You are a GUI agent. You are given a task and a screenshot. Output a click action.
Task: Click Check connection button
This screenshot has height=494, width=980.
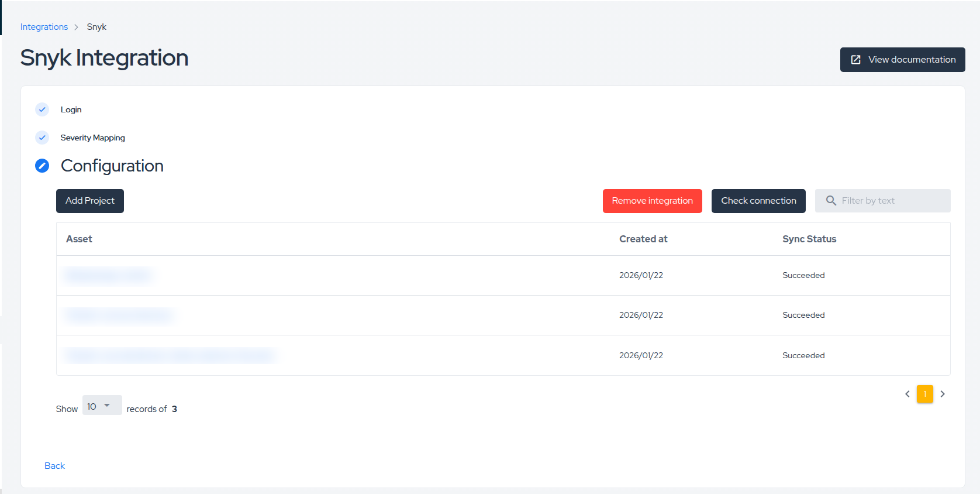coord(758,201)
